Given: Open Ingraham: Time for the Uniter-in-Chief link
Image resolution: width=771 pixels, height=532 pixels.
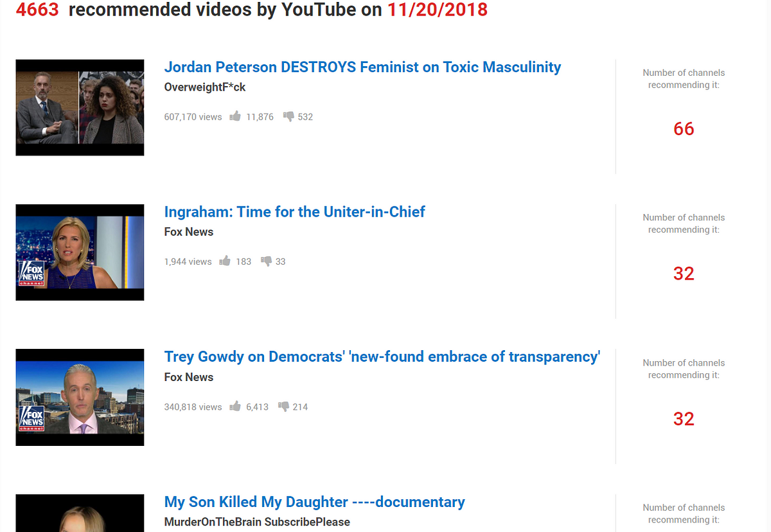Looking at the screenshot, I should click(x=295, y=212).
